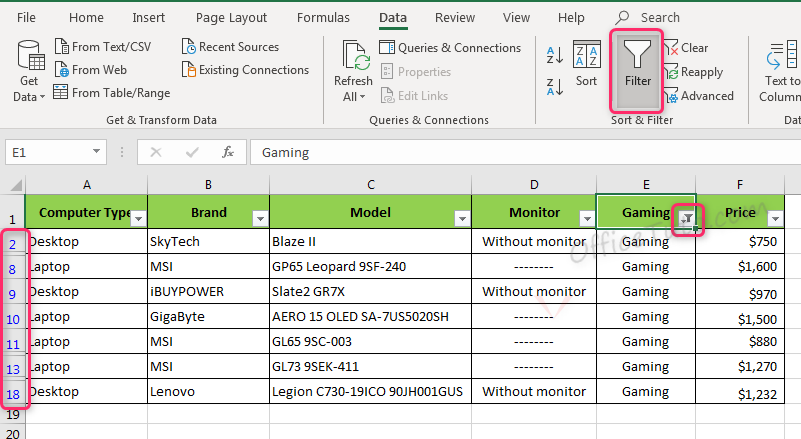Click the Select All corner triangle
The height and width of the screenshot is (439, 801).
tap(14, 184)
